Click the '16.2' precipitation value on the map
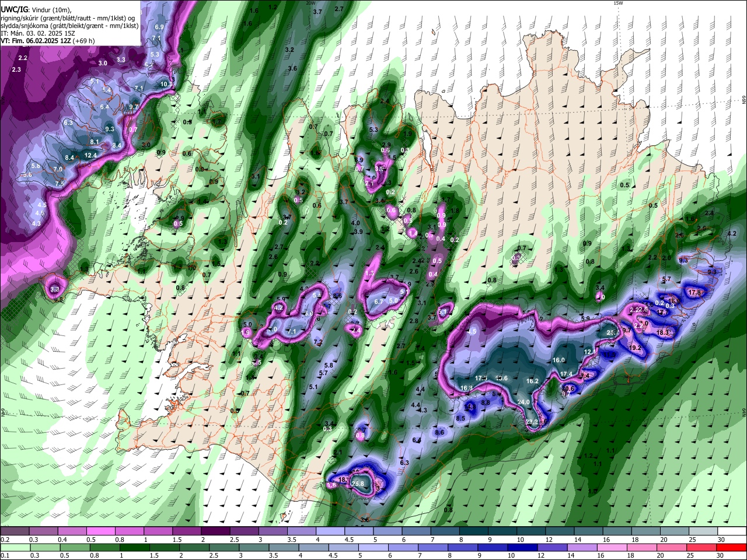Viewport: 747px width, 560px height. coord(532,381)
